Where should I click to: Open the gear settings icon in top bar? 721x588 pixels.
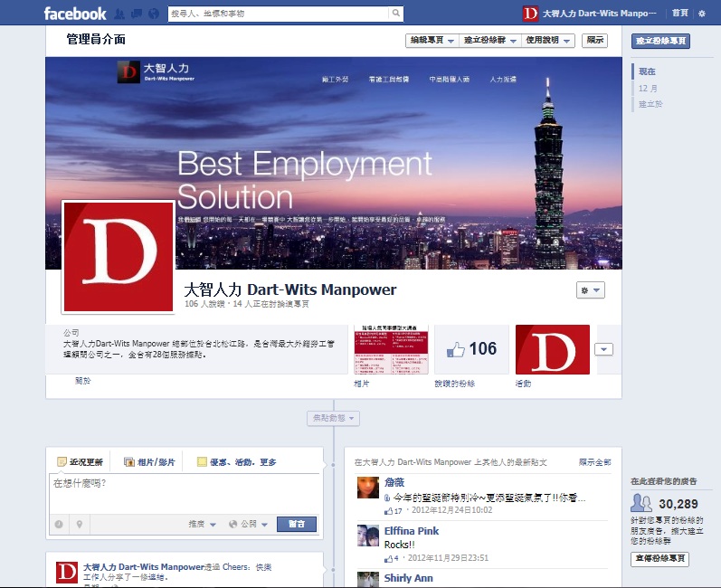click(702, 14)
